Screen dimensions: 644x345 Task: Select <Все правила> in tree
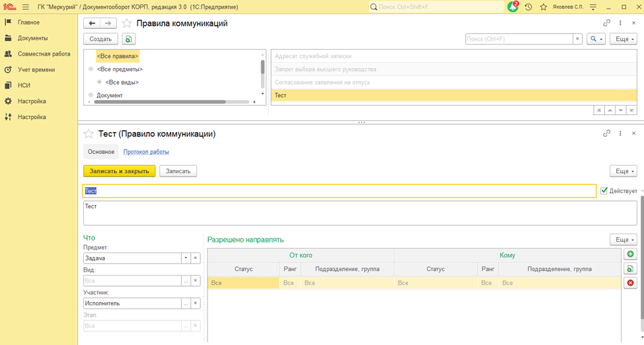coord(118,56)
